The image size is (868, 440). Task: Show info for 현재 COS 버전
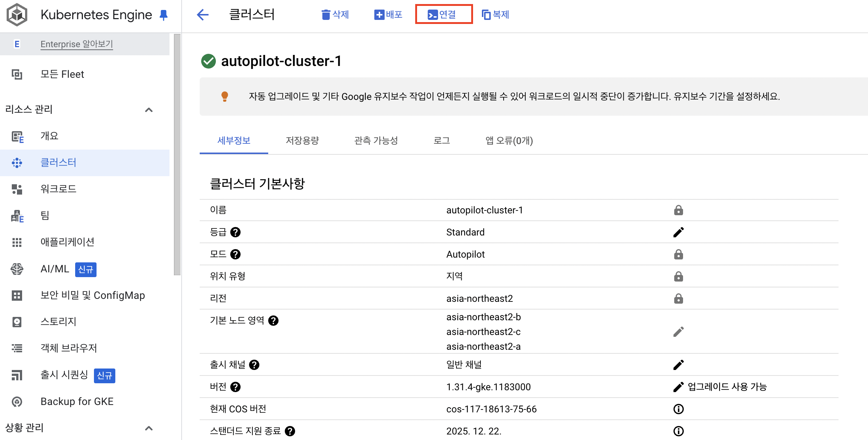pyautogui.click(x=679, y=409)
